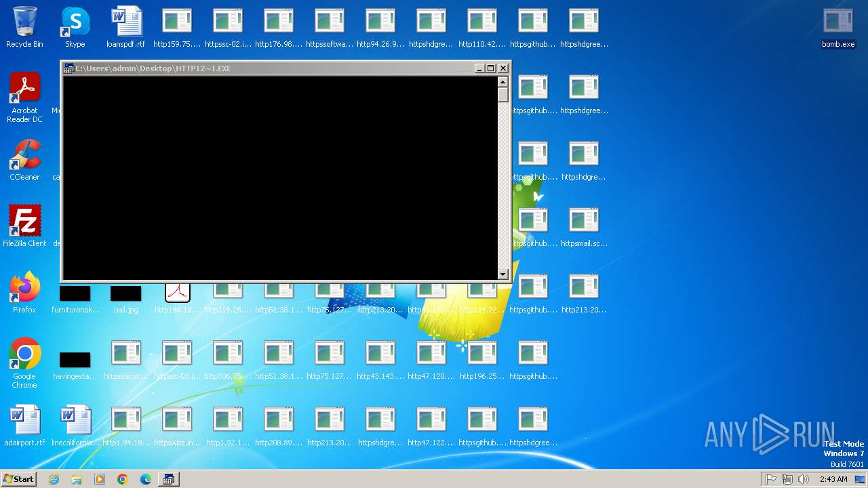Open Google Chrome desktop shortcut

(24, 363)
